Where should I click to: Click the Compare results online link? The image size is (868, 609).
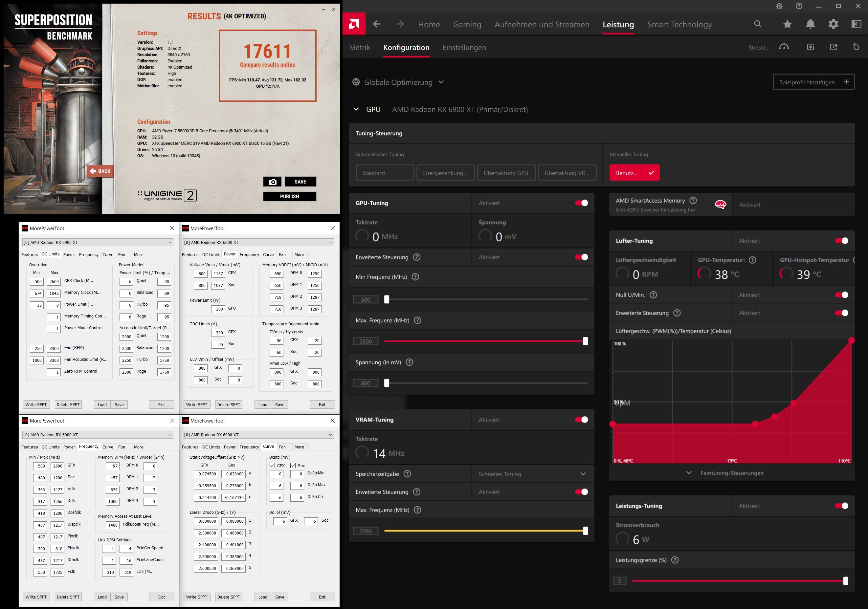267,65
